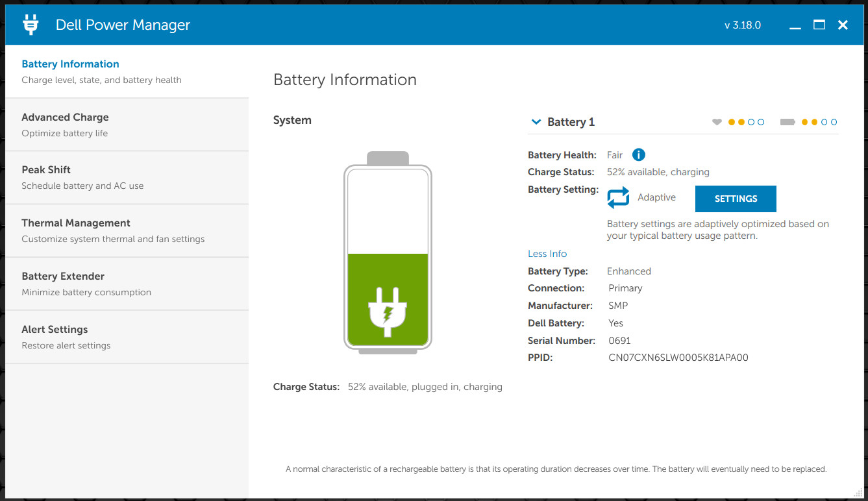Open Alert Settings in sidebar

(127, 337)
